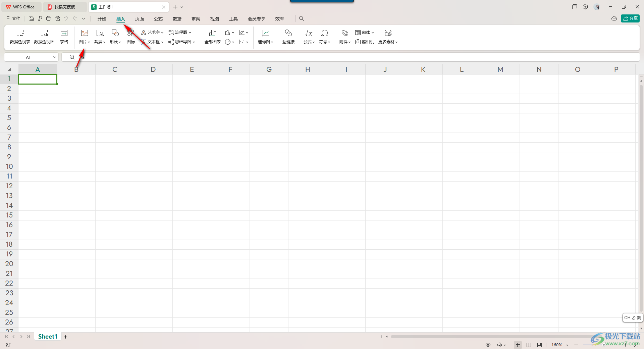Click the zoom slider handle
644x349 pixels.
pyautogui.click(x=604, y=345)
